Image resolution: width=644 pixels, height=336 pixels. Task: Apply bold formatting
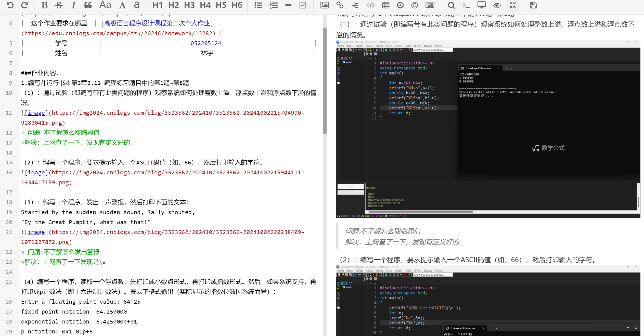[44, 5]
